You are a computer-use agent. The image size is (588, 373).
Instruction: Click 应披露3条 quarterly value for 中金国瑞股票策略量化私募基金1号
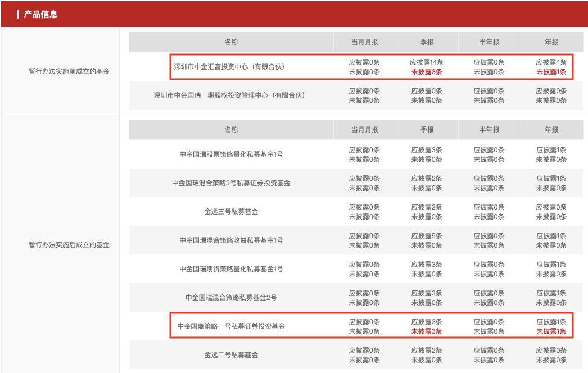[x=427, y=150]
